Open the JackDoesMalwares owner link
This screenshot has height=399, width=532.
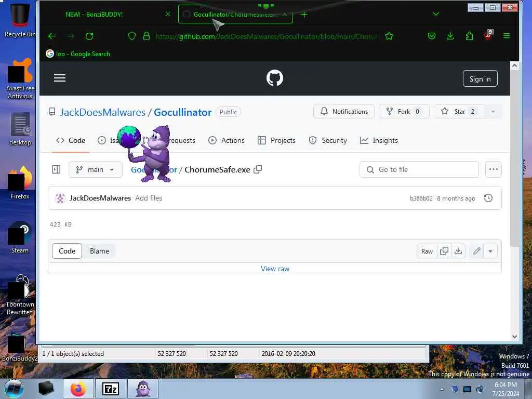tap(103, 112)
